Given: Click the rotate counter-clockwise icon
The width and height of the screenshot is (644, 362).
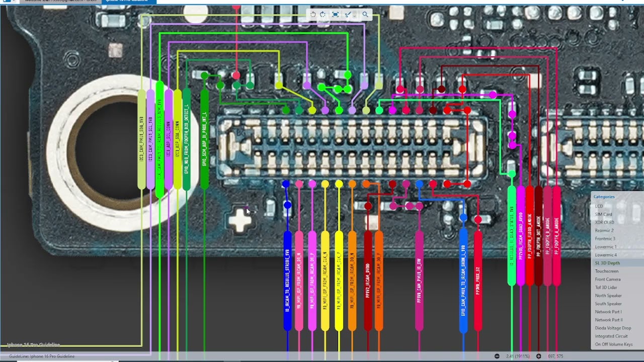Looking at the screenshot, I should click(313, 15).
